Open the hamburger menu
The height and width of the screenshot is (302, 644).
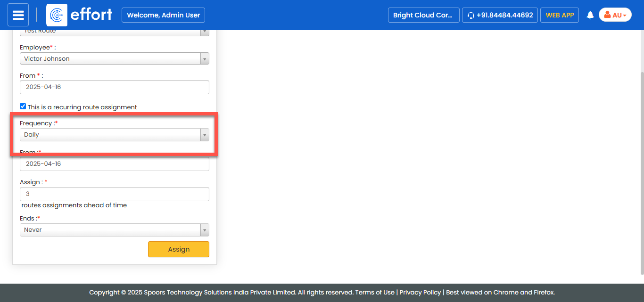18,15
